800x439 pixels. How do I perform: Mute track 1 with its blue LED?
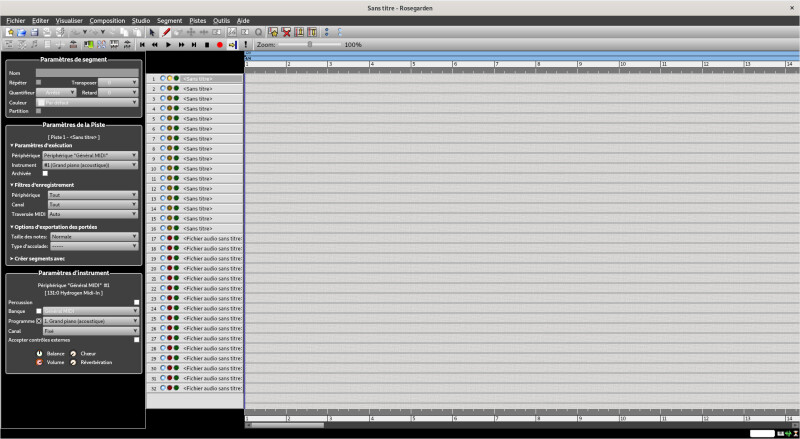163,79
